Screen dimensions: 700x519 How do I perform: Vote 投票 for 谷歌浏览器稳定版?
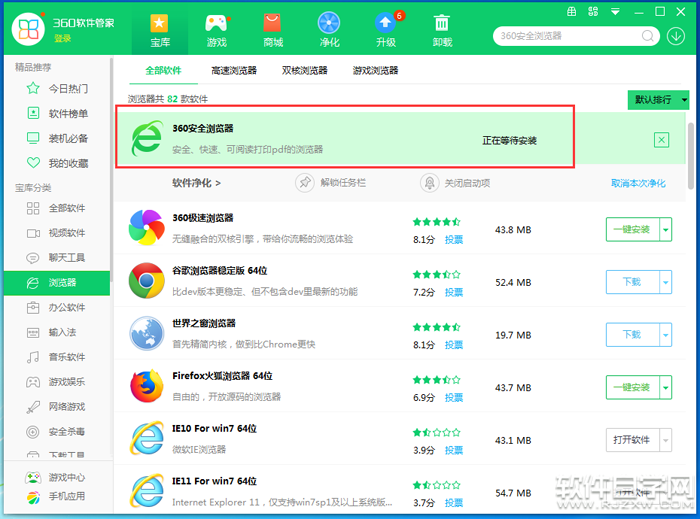454,292
